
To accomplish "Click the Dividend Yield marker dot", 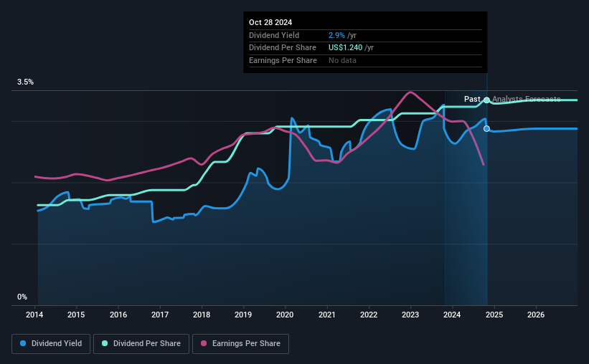I will coord(486,129).
